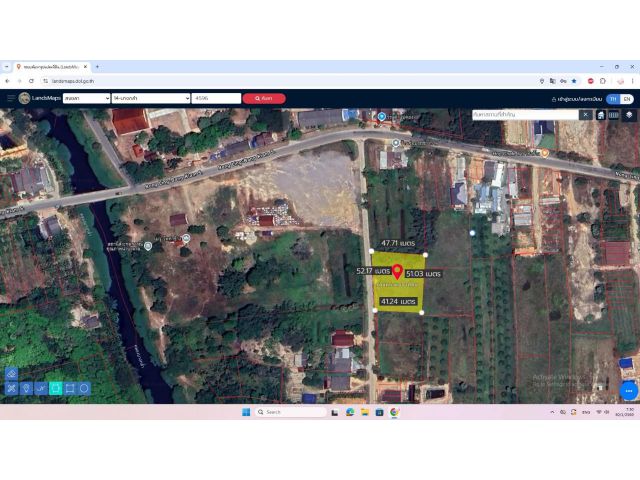Viewport: 640px width, 480px height.
Task: Open Chrome from the taskbar
Action: point(394,412)
